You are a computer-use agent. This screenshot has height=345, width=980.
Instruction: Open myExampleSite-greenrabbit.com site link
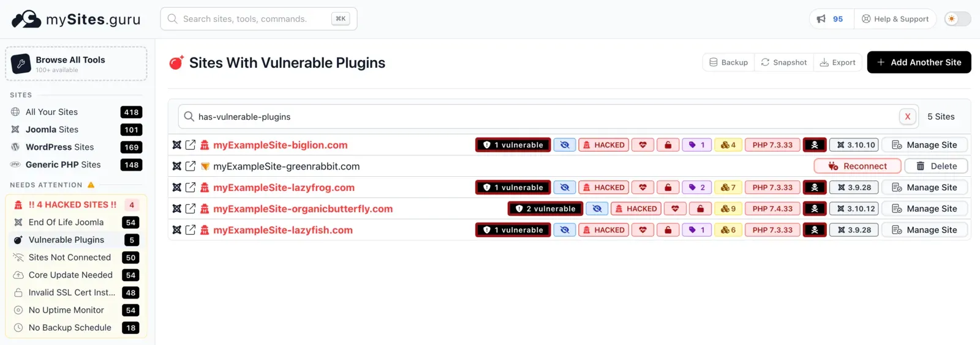tap(286, 166)
